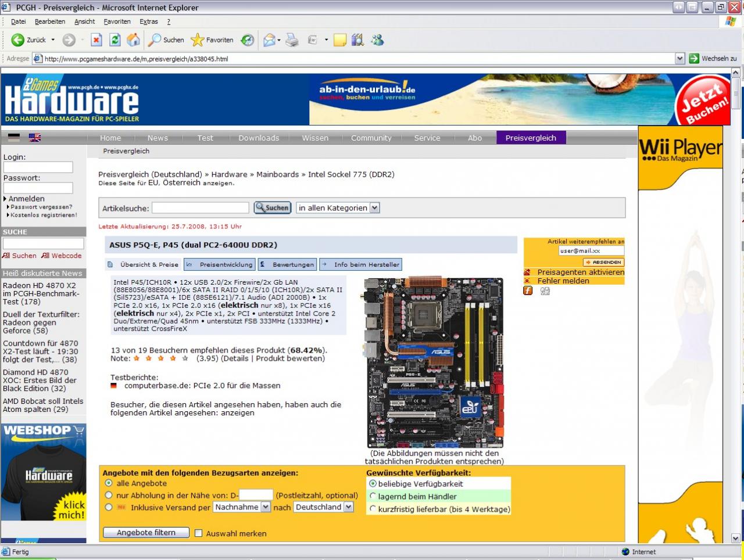Open the Mail button dropdown arrow
744x560 pixels.
coord(279,40)
